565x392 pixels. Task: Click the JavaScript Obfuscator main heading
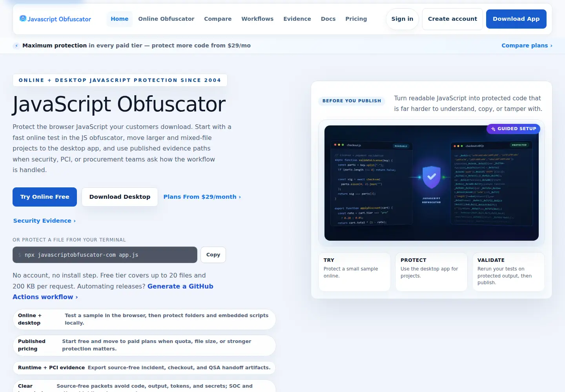click(119, 104)
